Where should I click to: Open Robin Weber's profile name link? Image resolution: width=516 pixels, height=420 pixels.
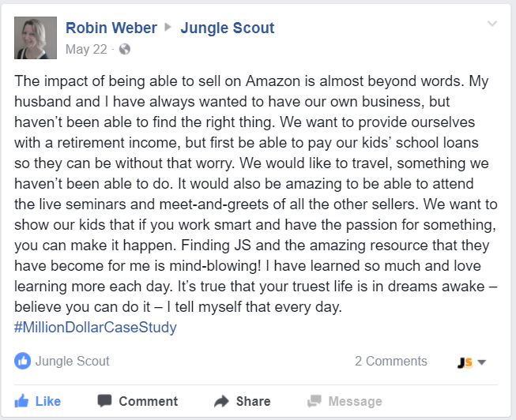[x=111, y=28]
